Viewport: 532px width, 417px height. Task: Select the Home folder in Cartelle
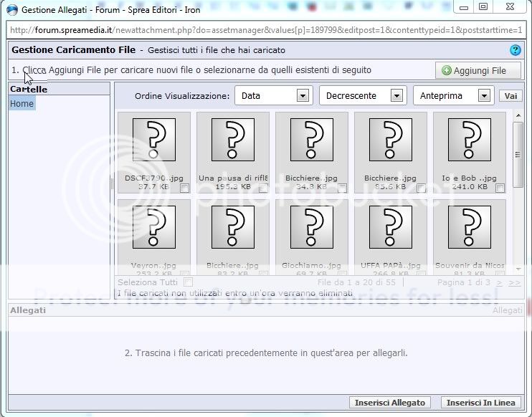click(x=22, y=104)
